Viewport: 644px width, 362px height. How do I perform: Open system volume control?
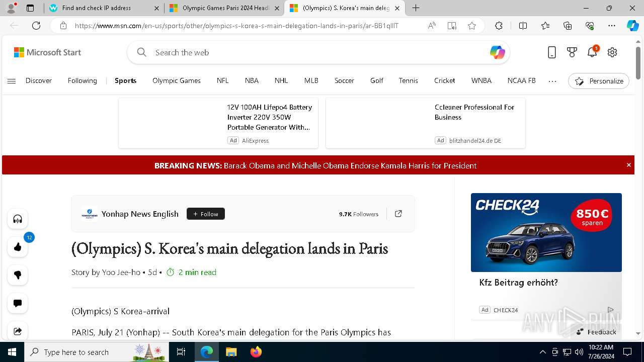coord(579,352)
